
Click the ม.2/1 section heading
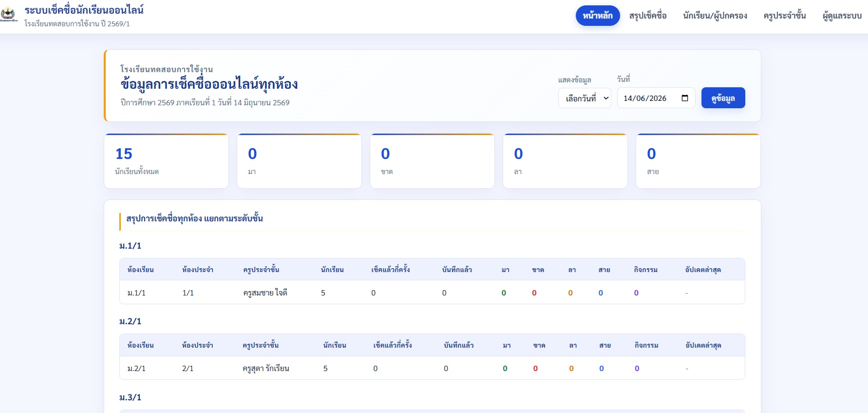(x=130, y=321)
